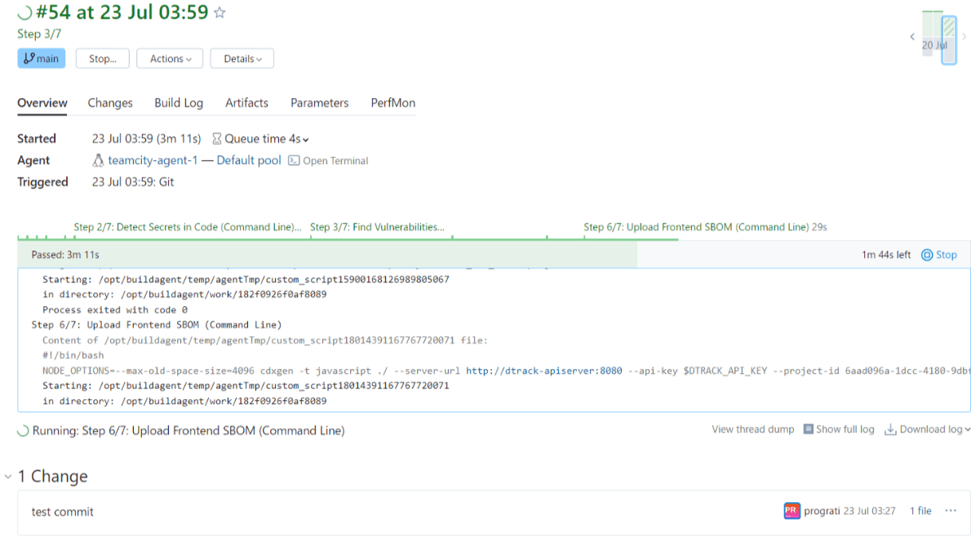Switch to the Build Log tab

click(179, 103)
